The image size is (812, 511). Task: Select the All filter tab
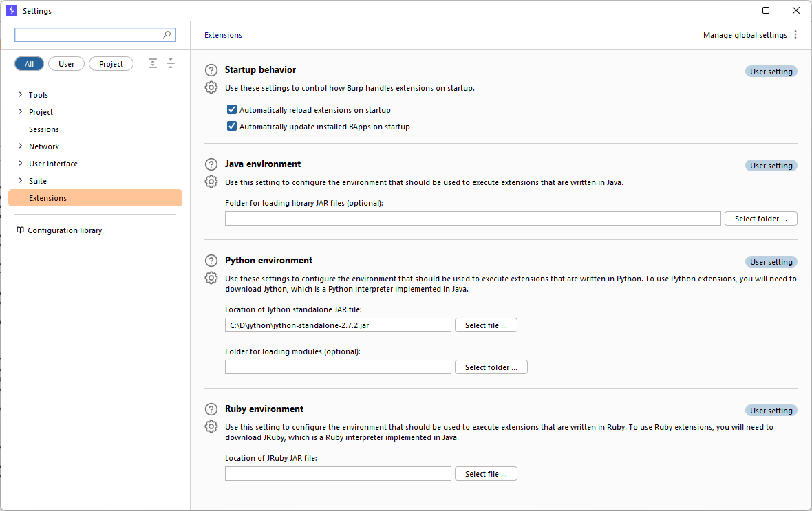(x=29, y=64)
